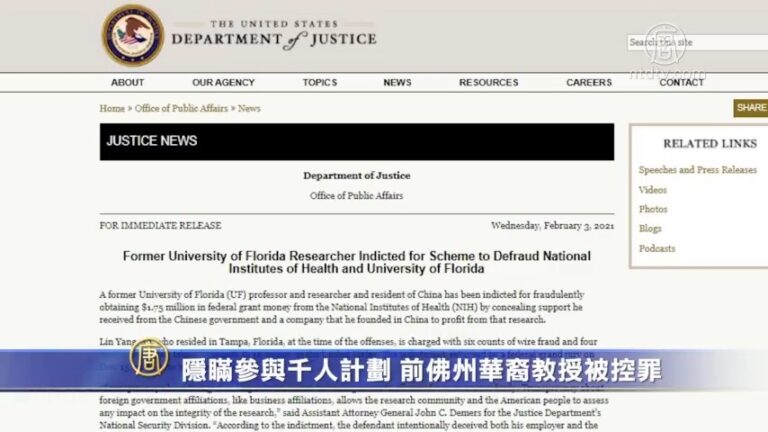
Task: Click 'Office of Public Affairs' text under heading
Action: (x=357, y=196)
